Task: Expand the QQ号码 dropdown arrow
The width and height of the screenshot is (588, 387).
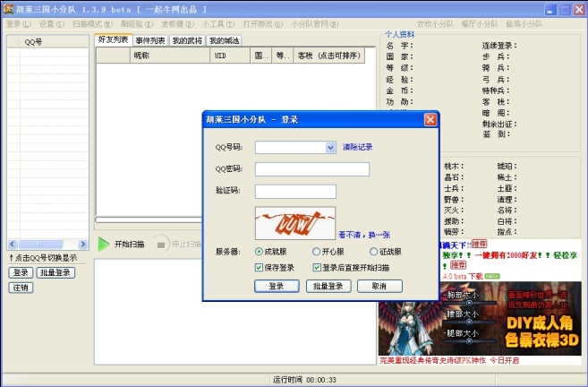Action: 330,148
